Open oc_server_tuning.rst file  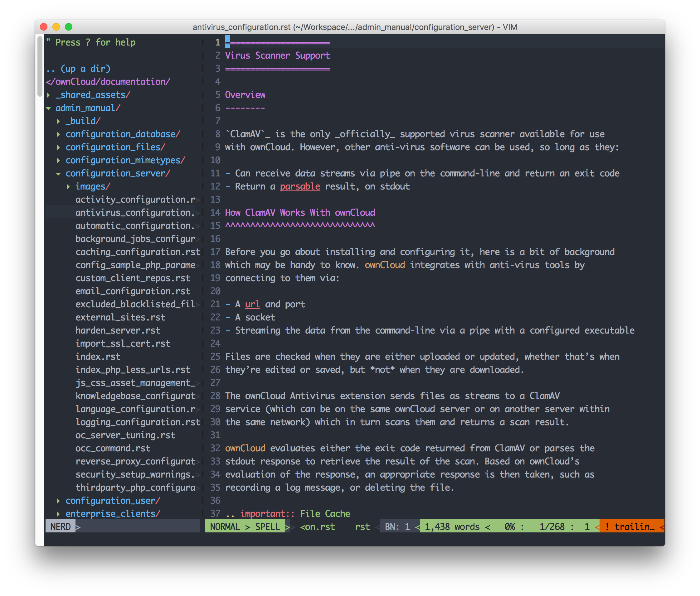125,435
